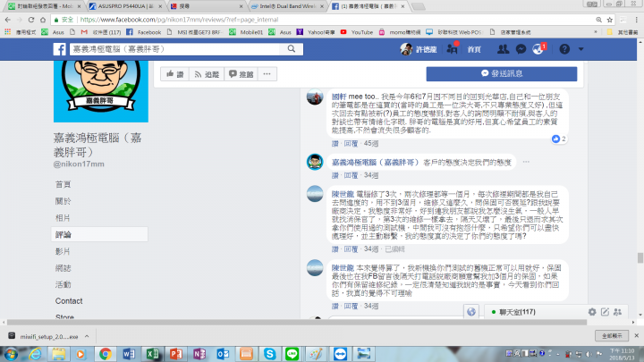The image size is (644, 362).
Task: Open chat settings gear icon
Action: (592, 312)
